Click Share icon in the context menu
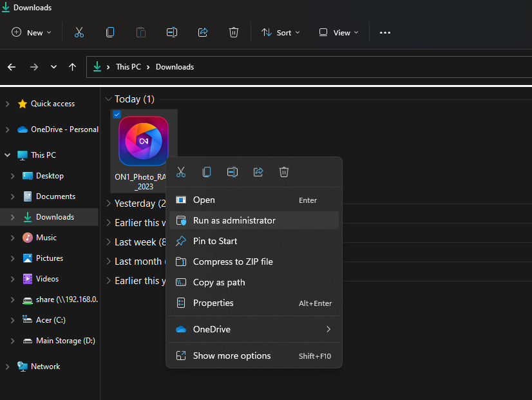This screenshot has width=532, height=400. pos(258,172)
